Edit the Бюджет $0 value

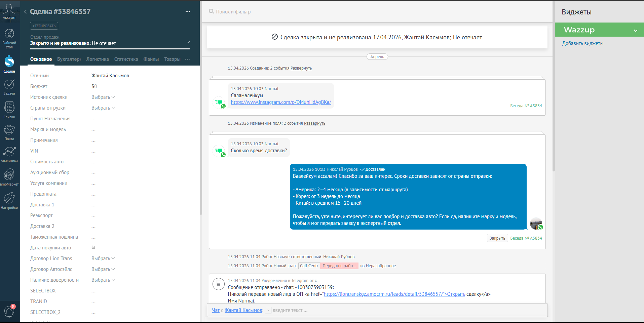[94, 86]
